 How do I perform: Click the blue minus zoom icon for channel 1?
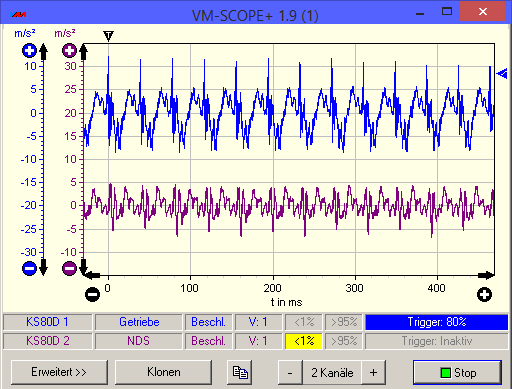point(29,268)
